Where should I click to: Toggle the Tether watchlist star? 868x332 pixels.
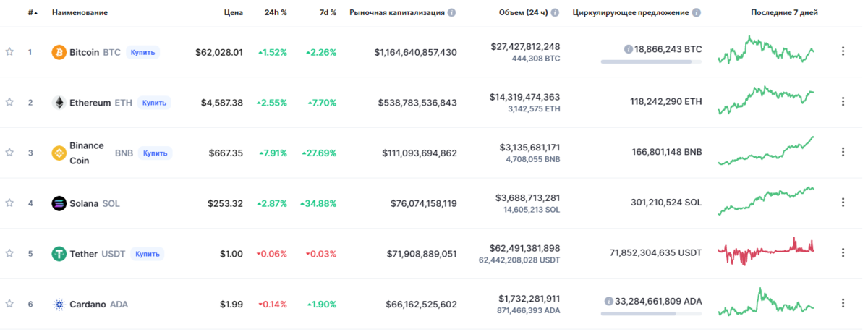coord(9,253)
